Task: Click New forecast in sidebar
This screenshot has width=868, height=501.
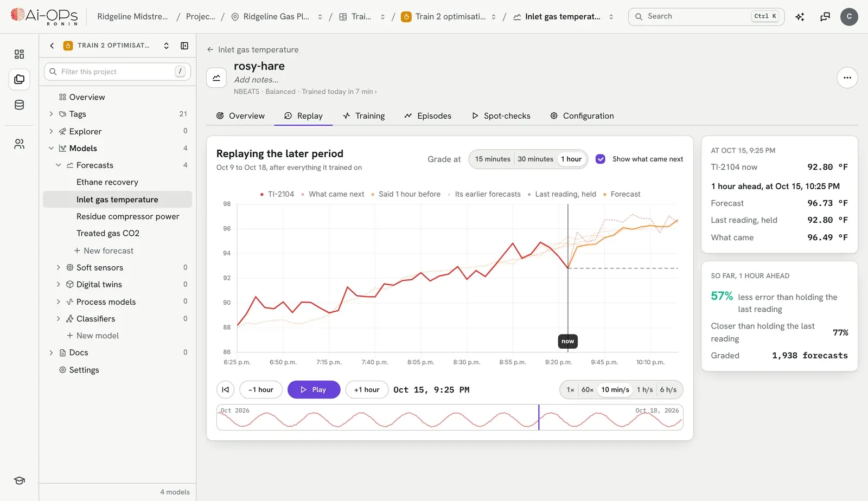Action: tap(104, 251)
